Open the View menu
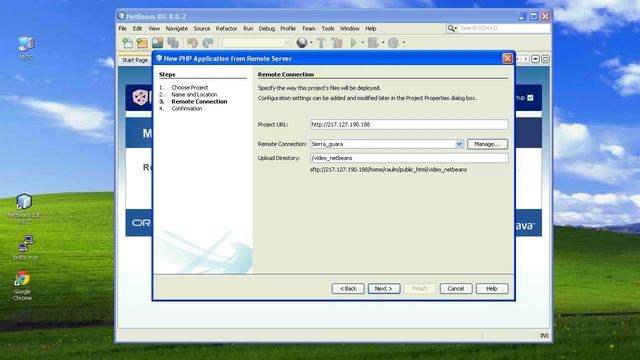Screen dimensions: 640x360 pos(154,29)
